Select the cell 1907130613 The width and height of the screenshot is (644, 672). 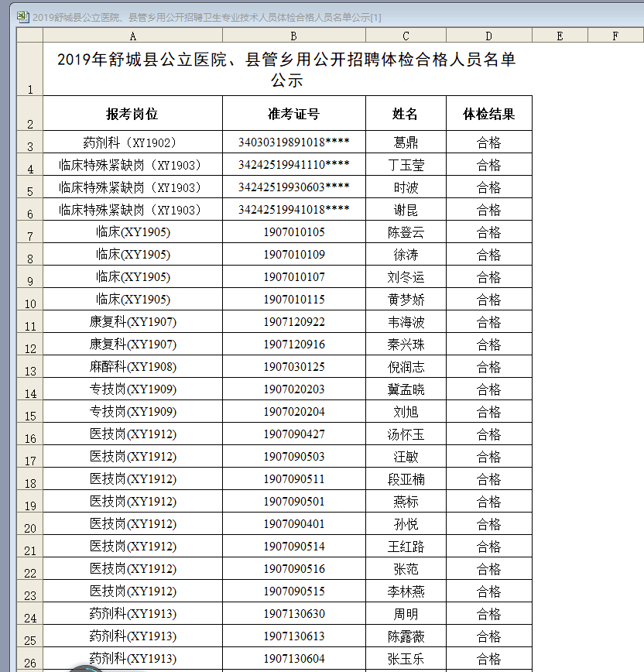pyautogui.click(x=294, y=636)
